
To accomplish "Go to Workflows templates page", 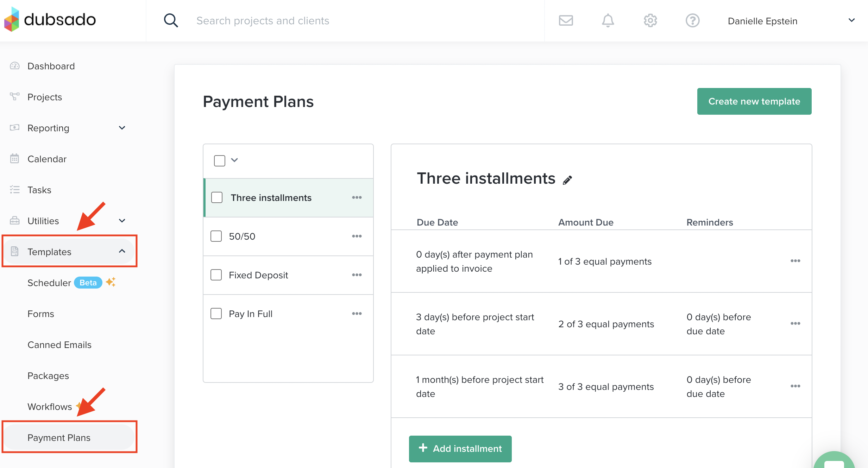I will (50, 407).
